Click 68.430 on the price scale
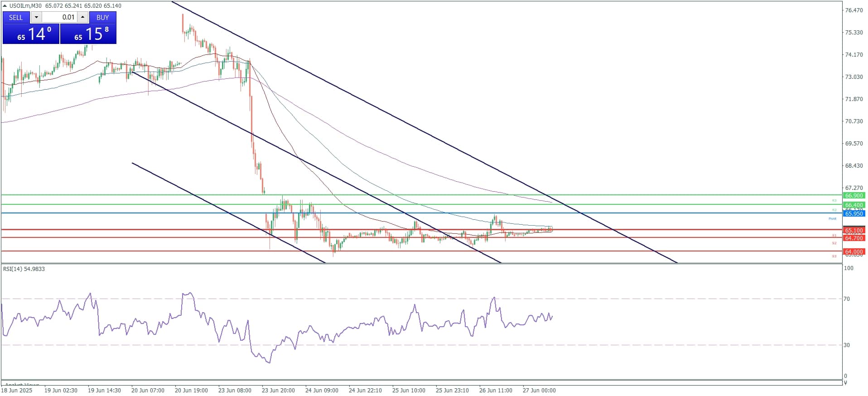868x396 pixels. (854, 165)
